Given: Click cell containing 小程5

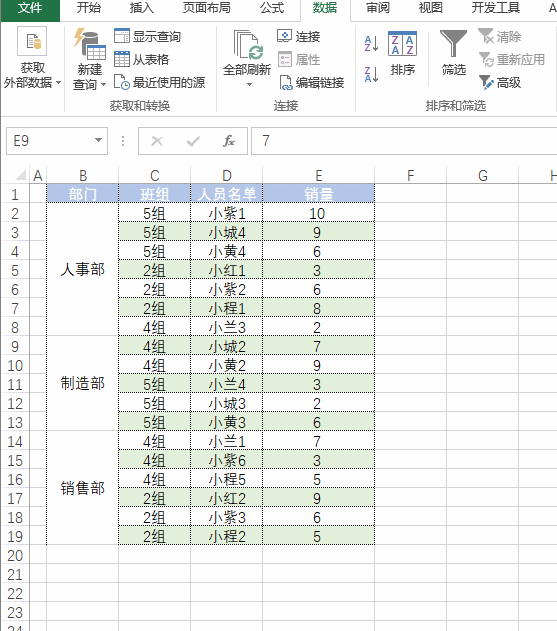Looking at the screenshot, I should [x=227, y=479].
